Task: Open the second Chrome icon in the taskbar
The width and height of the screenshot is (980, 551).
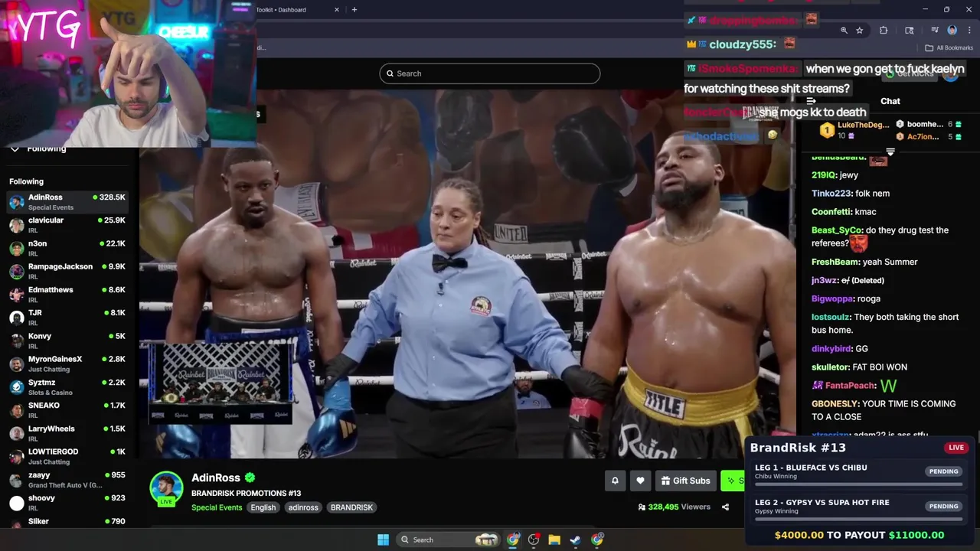Action: click(x=597, y=540)
